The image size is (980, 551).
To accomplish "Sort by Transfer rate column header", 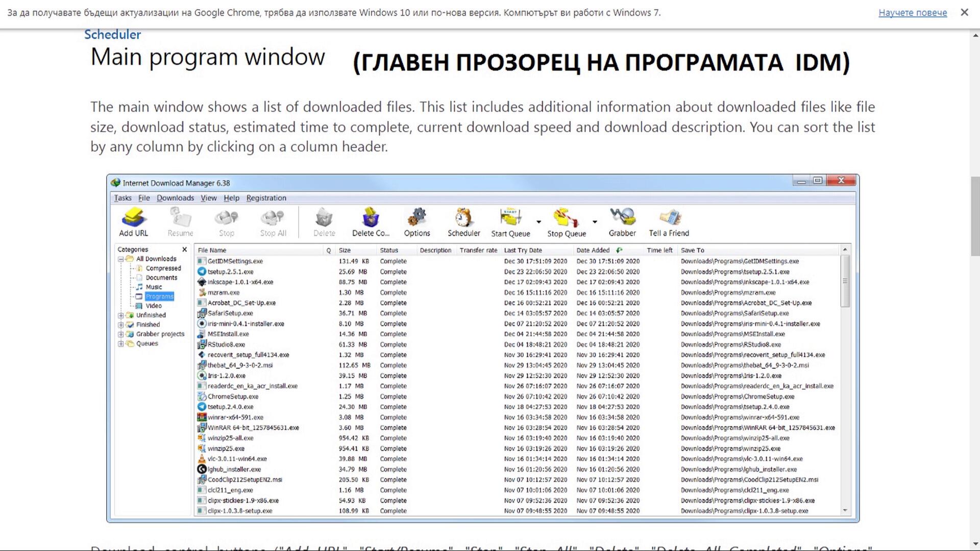I will [478, 250].
